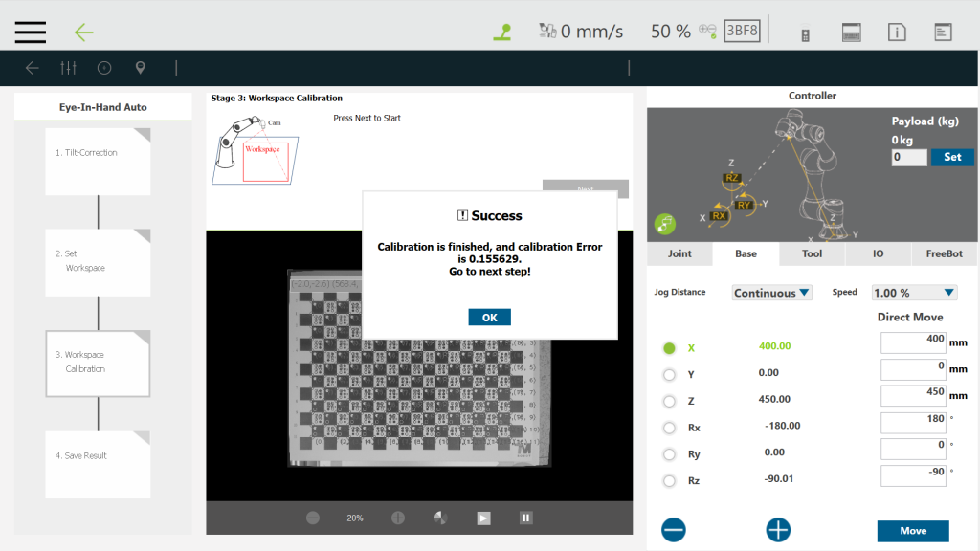This screenshot has width=980, height=551.
Task: Click OK in the Success dialog
Action: [x=489, y=318]
